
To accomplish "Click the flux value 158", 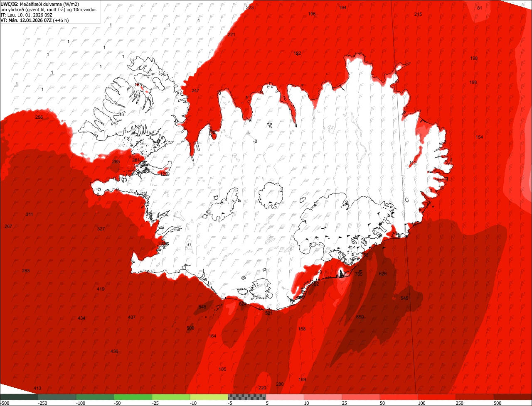I will pos(302,329).
